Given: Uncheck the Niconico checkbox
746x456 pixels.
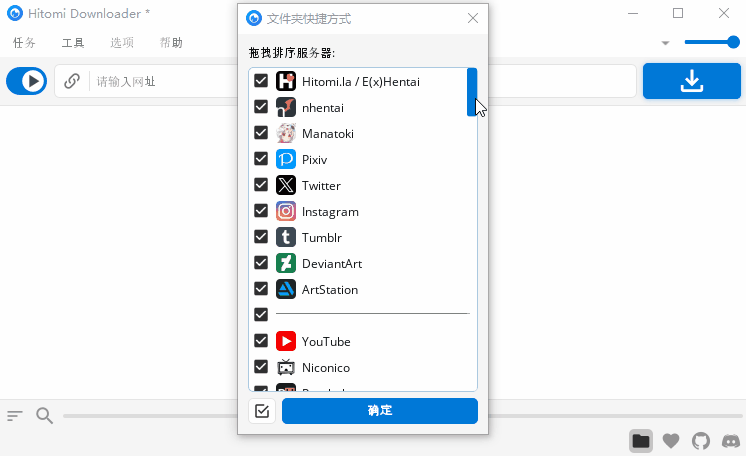Looking at the screenshot, I should point(261,367).
